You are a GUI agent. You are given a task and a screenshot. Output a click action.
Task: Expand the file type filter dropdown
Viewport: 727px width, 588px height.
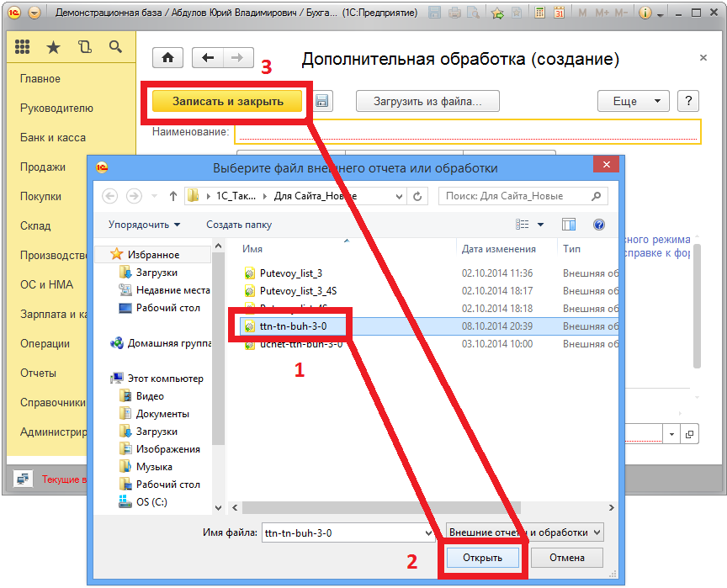[525, 532]
